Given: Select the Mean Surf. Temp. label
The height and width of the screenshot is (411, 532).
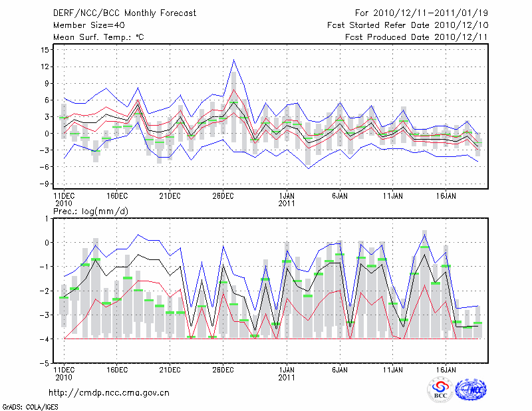Looking at the screenshot, I should pyautogui.click(x=98, y=37).
